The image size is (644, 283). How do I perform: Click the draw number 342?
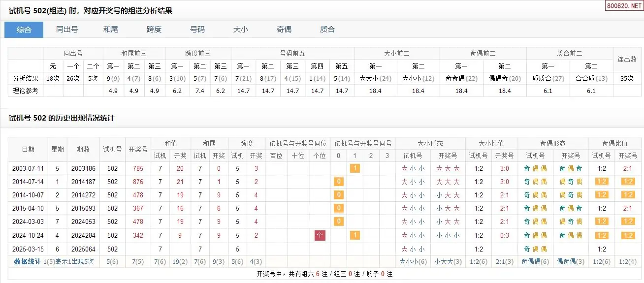[x=138, y=235]
